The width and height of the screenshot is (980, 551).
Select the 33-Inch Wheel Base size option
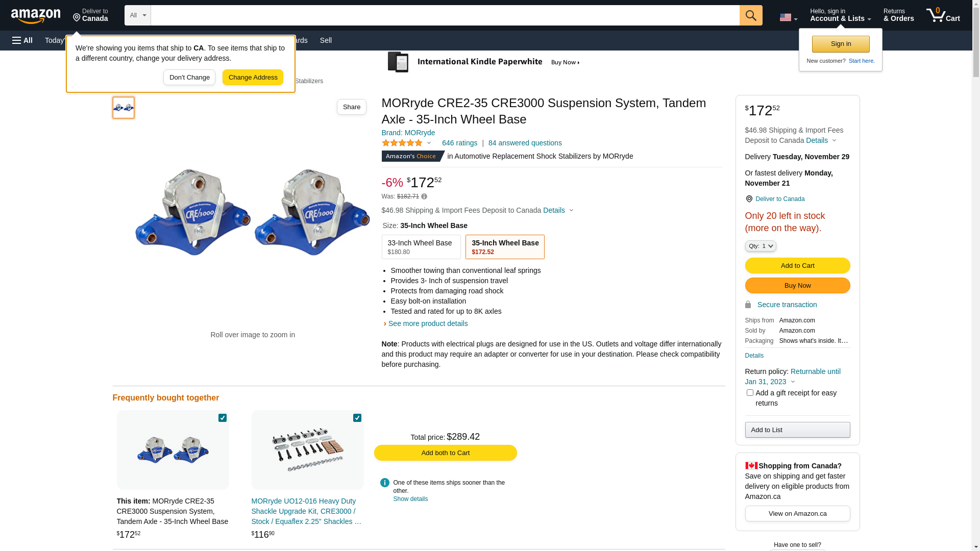pyautogui.click(x=421, y=247)
